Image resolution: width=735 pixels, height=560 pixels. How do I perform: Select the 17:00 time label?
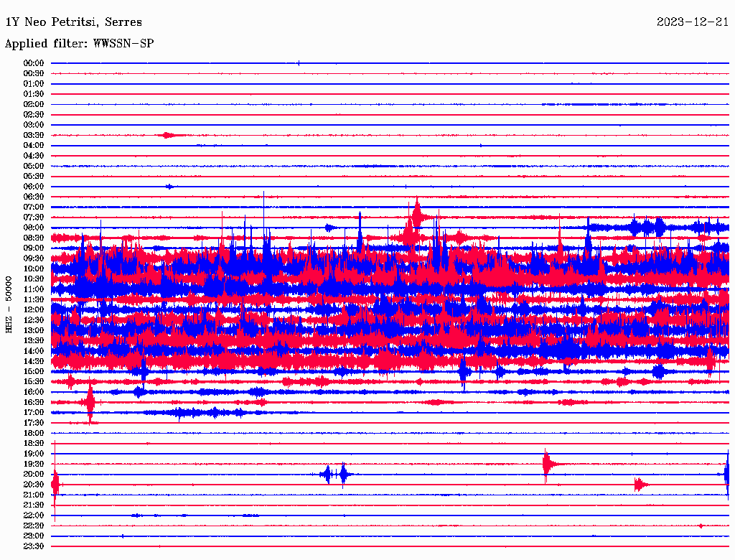(34, 413)
